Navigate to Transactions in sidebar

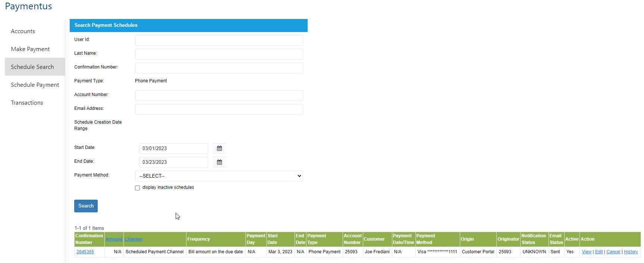27,103
